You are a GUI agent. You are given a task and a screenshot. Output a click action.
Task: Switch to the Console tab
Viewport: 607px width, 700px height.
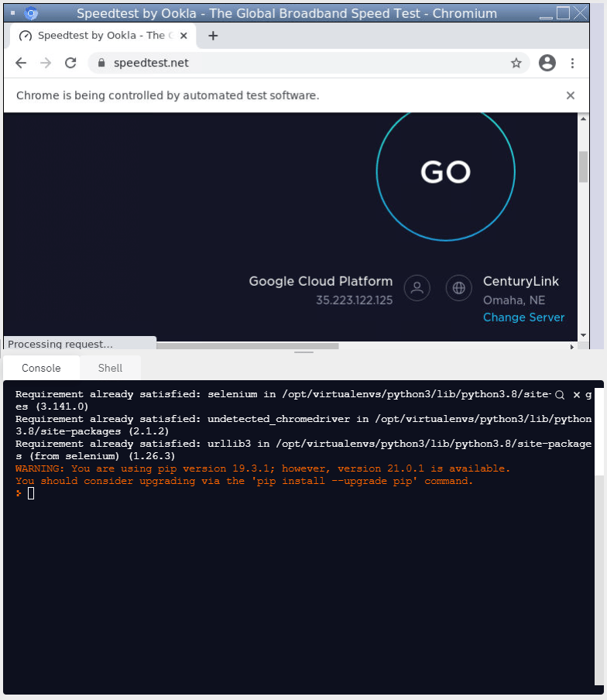point(41,368)
